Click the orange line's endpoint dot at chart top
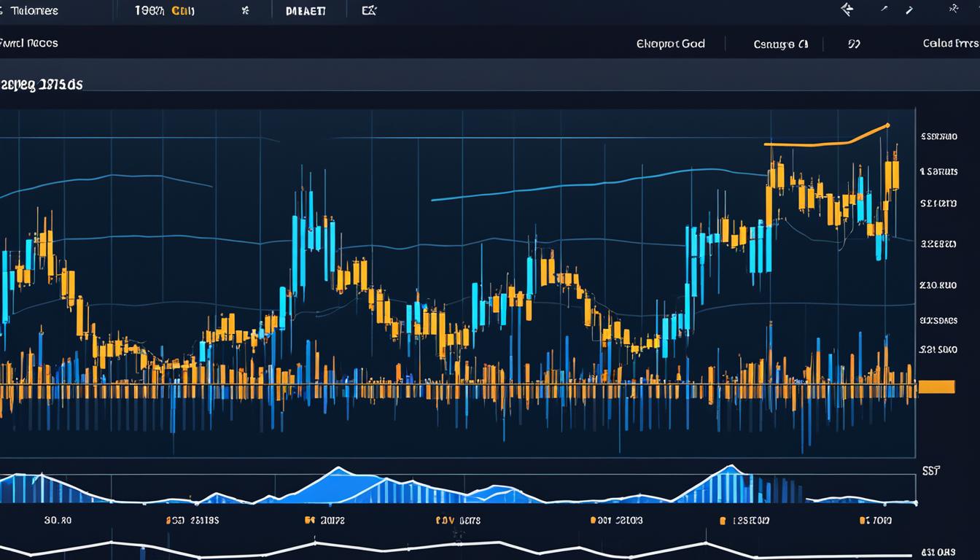 click(887, 125)
